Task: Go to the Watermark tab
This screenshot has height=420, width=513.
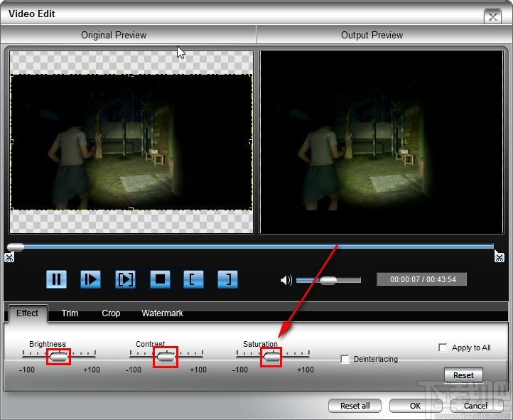Action: (x=162, y=313)
